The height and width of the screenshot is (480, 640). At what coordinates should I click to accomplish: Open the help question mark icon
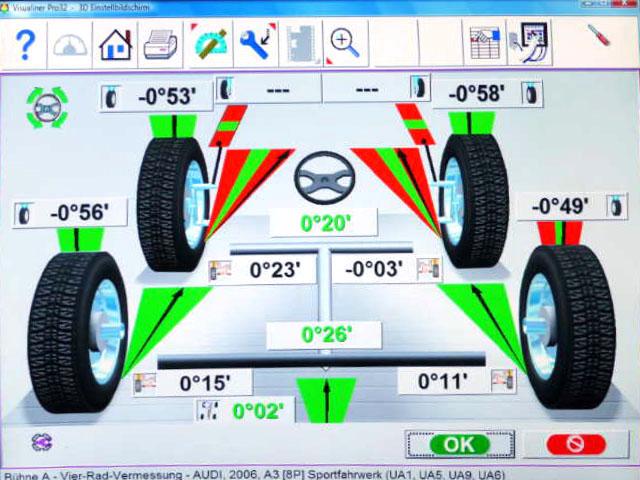click(25, 44)
